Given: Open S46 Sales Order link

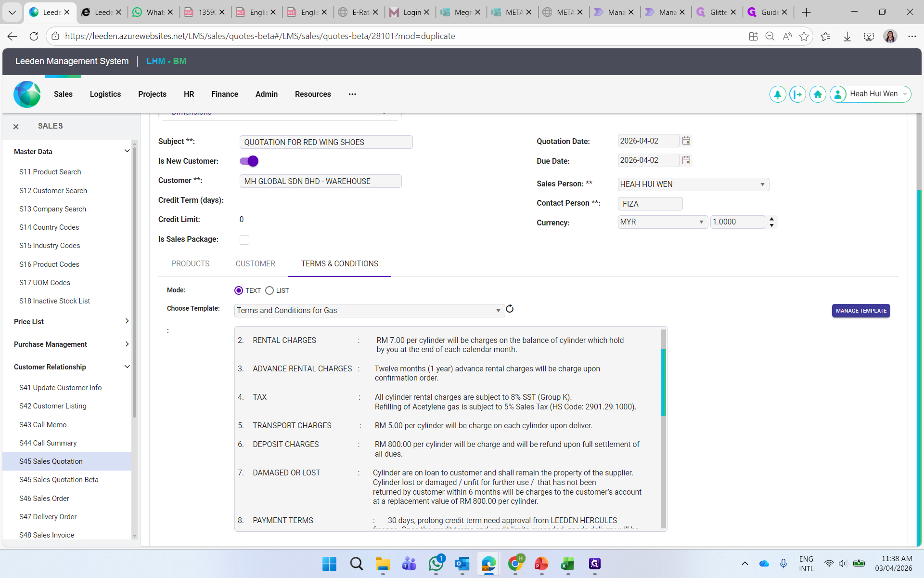Looking at the screenshot, I should click(44, 499).
